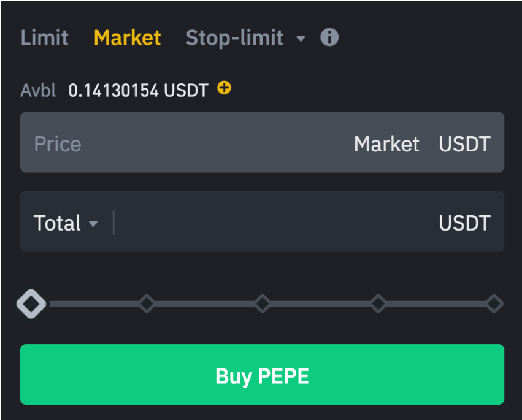Select the leftmost diamond slider handle

(31, 304)
